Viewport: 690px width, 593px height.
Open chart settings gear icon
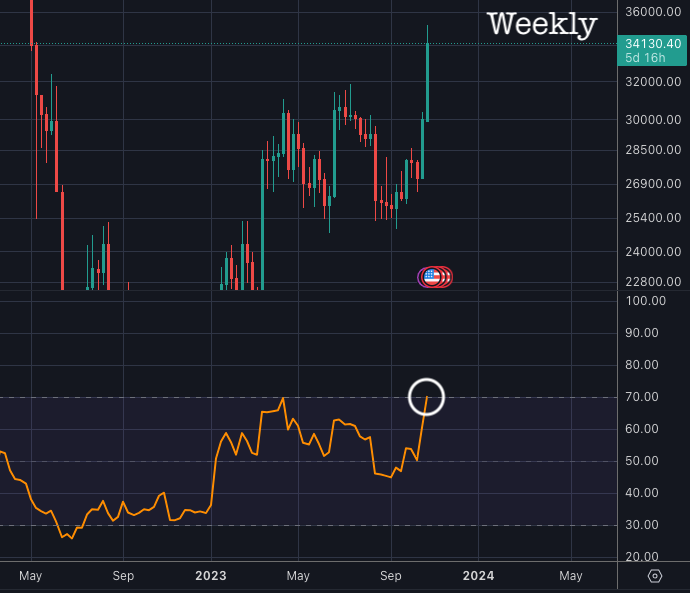pyautogui.click(x=655, y=576)
